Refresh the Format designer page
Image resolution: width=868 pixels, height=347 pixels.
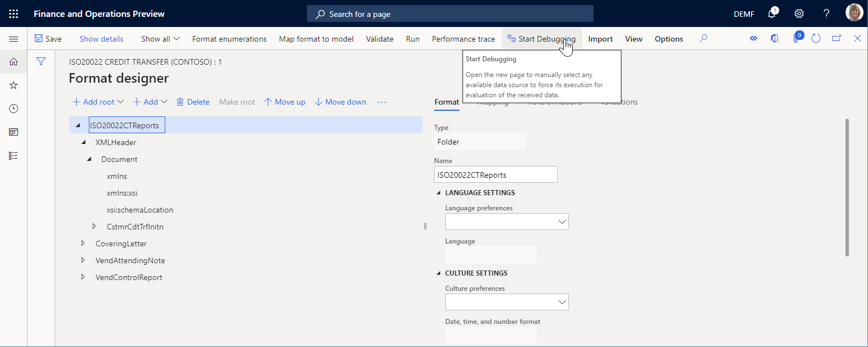(x=816, y=38)
